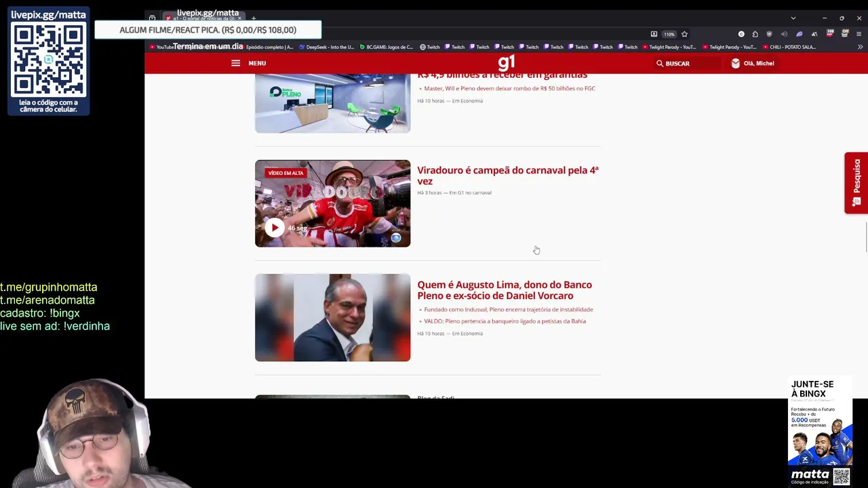Open the browser application menu icon
868x488 pixels.
(x=859, y=34)
